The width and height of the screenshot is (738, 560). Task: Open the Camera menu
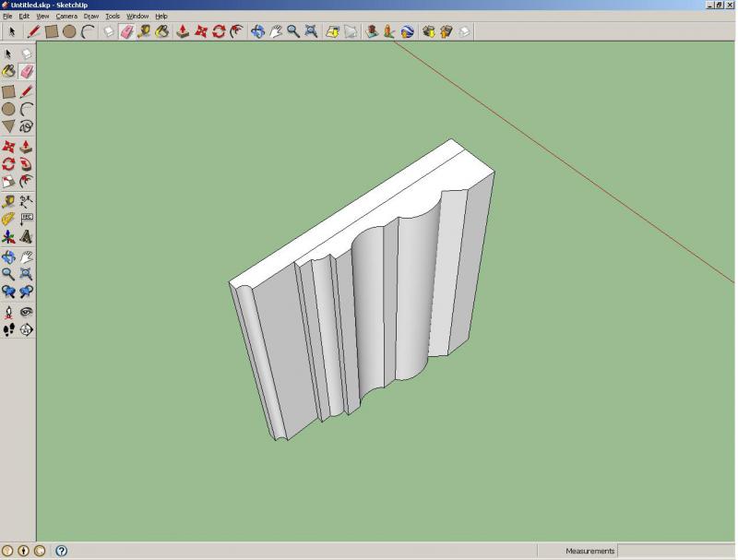(x=66, y=17)
